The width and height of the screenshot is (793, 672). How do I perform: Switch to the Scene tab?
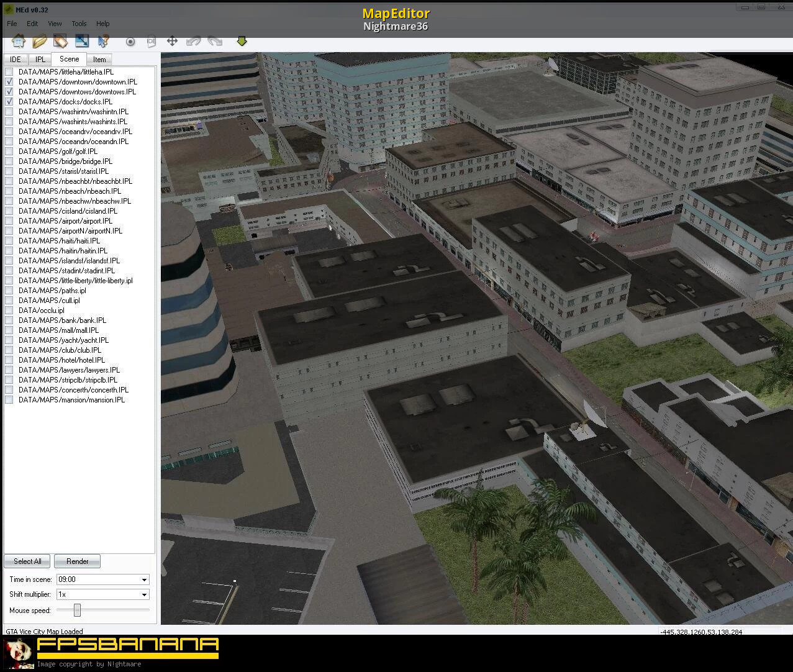(69, 59)
